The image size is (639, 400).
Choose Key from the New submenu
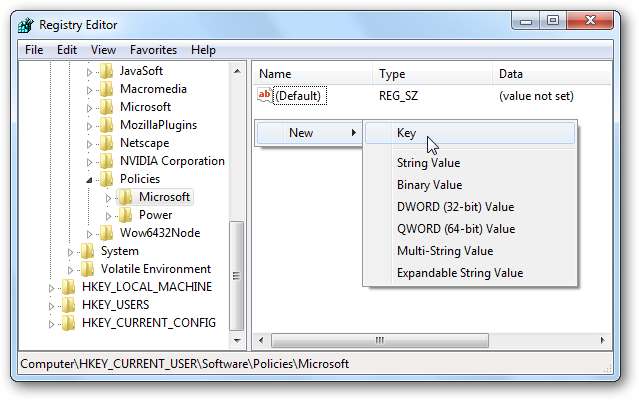[406, 133]
